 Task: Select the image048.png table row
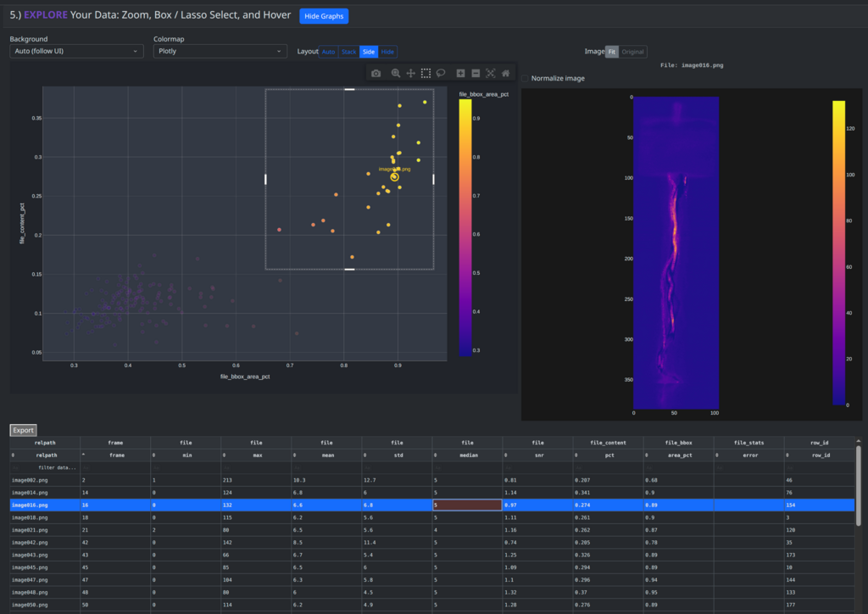(x=431, y=593)
